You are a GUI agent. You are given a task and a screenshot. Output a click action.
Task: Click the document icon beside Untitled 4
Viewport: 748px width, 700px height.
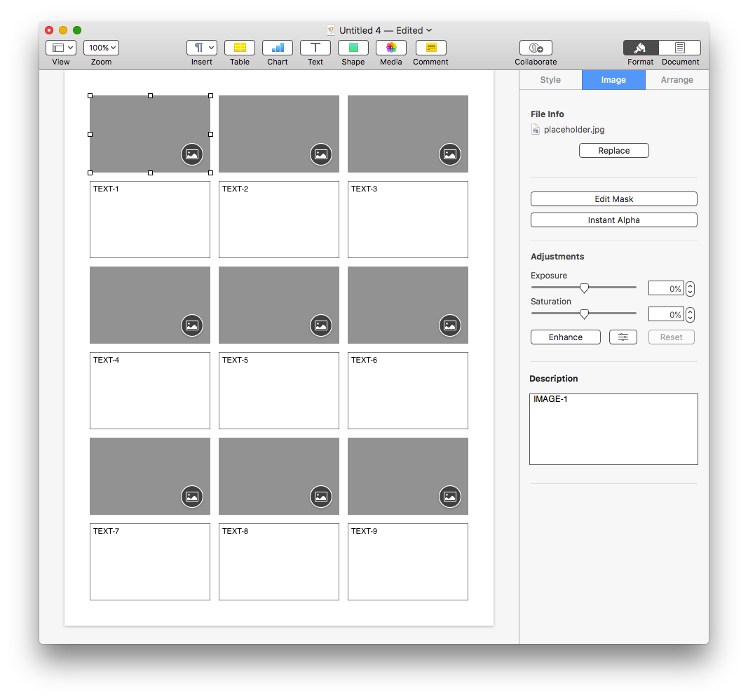tap(331, 30)
